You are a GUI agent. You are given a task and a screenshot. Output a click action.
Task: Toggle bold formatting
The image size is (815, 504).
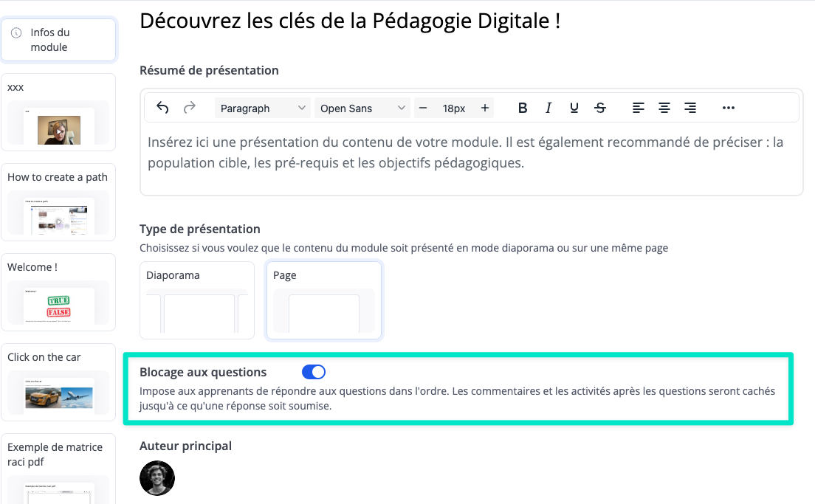[523, 108]
